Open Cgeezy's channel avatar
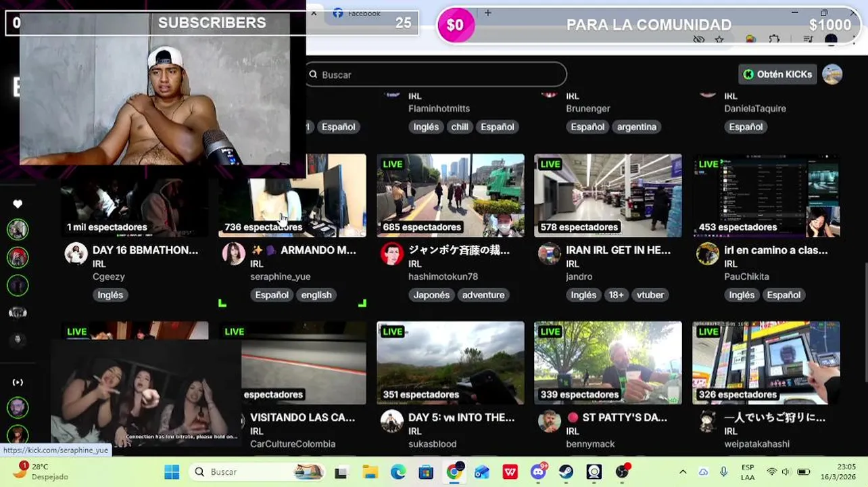This screenshot has height=487, width=868. [x=76, y=254]
